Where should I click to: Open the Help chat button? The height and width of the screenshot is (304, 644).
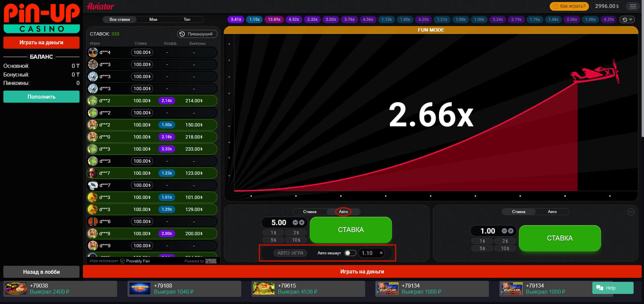tap(613, 288)
